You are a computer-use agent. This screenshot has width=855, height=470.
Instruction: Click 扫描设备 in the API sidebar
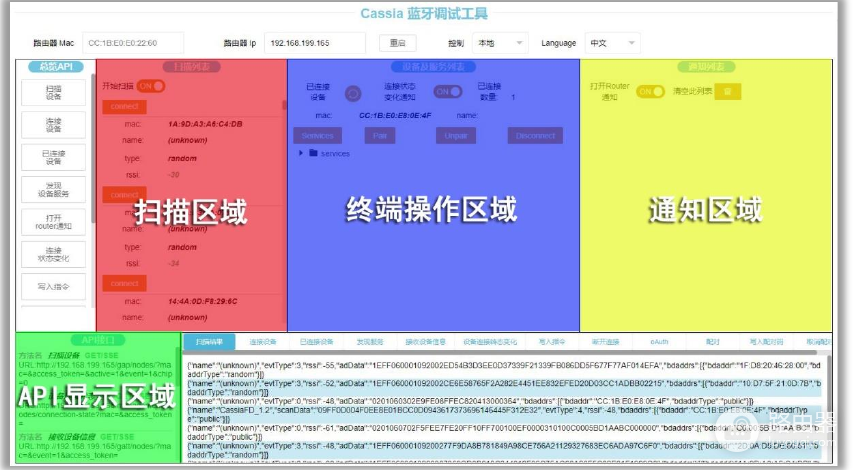point(53,93)
